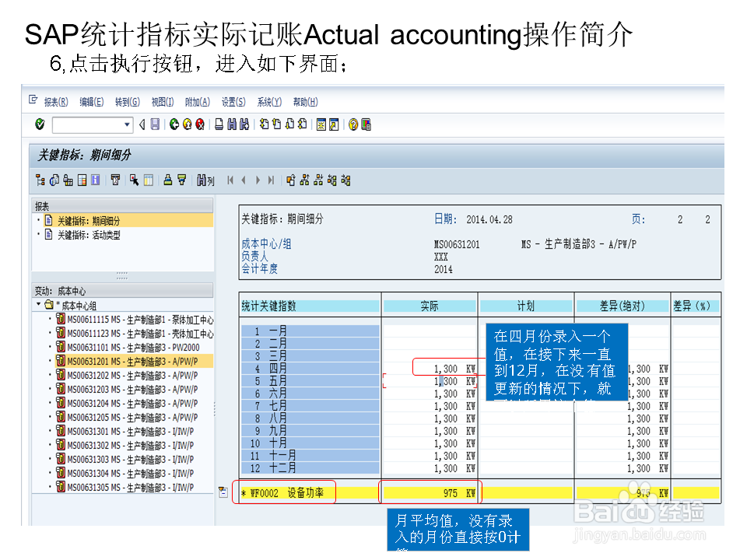Click the green Enter checkmark icon
Screen dimensions: 747x560
40,124
